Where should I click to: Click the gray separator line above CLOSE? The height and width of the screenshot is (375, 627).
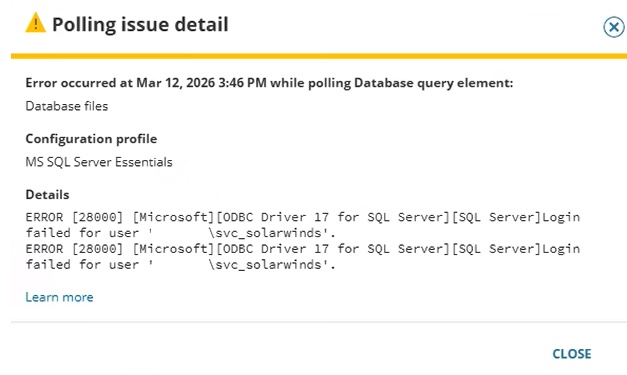[x=319, y=322]
